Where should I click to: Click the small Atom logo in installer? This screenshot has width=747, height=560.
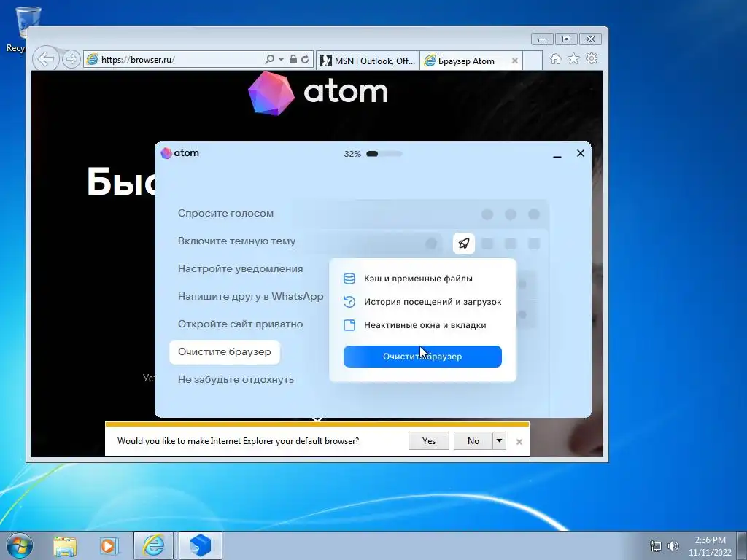coord(166,153)
